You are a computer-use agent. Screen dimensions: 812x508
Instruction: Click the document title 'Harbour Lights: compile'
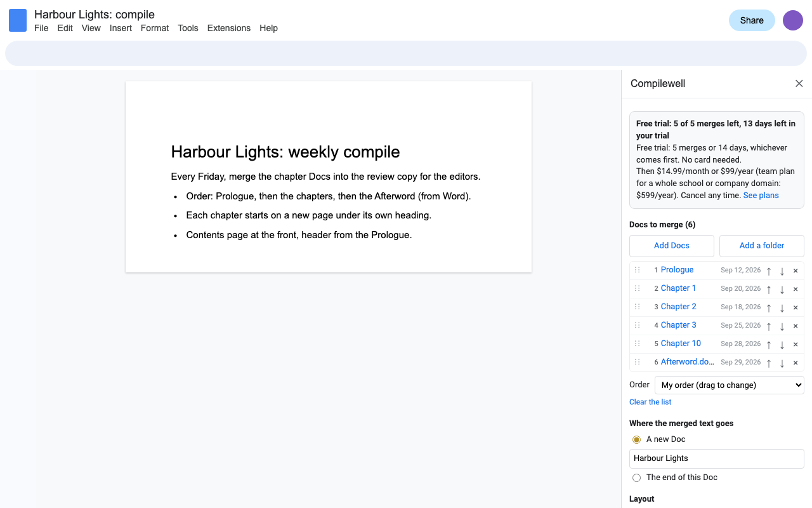pos(95,15)
